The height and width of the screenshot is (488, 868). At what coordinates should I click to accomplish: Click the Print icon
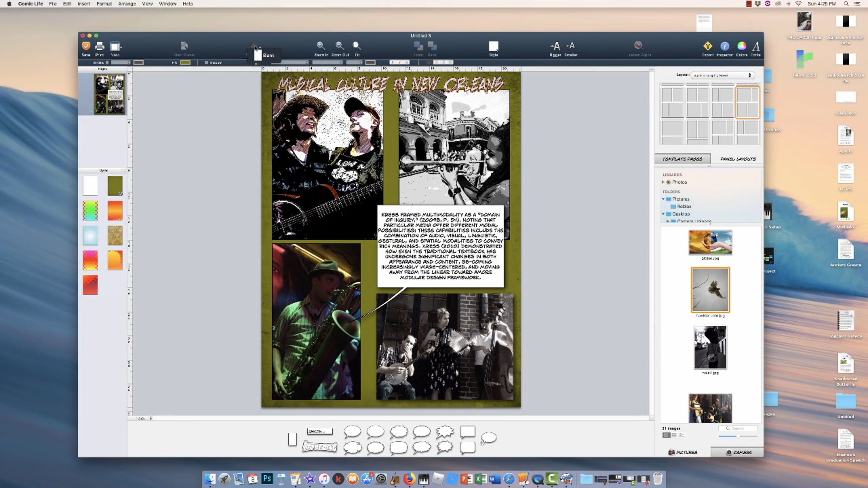(99, 46)
